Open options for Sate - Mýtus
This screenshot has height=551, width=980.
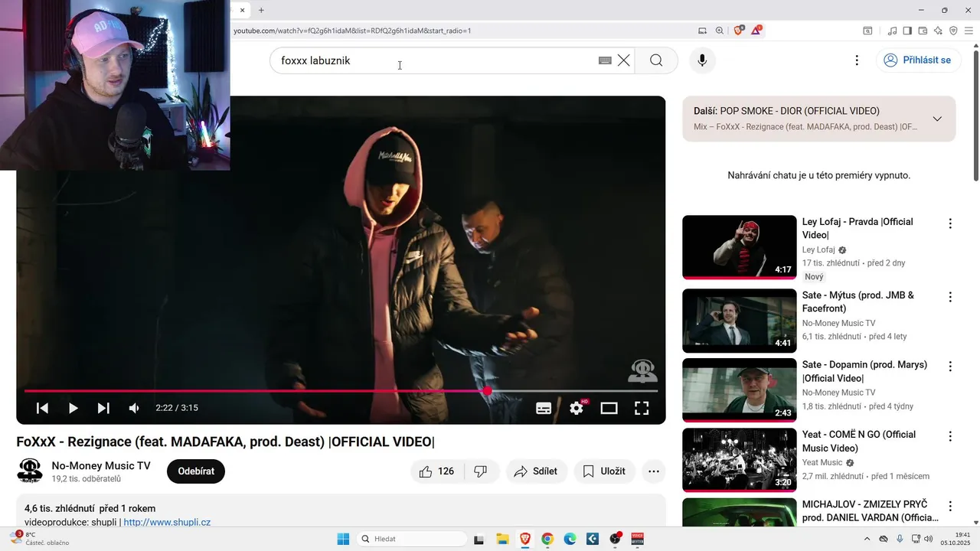[x=950, y=297]
